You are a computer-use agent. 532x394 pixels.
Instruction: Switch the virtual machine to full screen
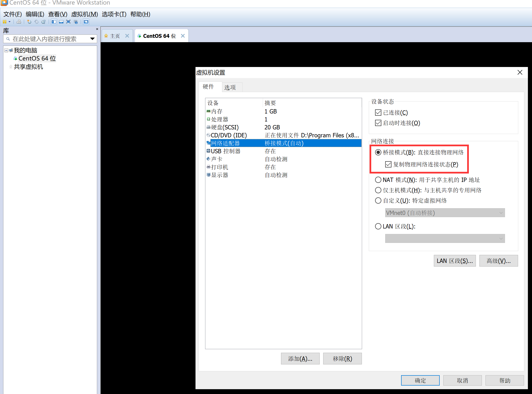coord(68,22)
